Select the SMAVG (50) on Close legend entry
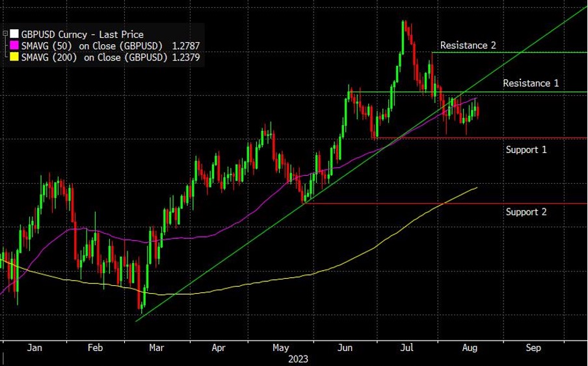 point(92,46)
